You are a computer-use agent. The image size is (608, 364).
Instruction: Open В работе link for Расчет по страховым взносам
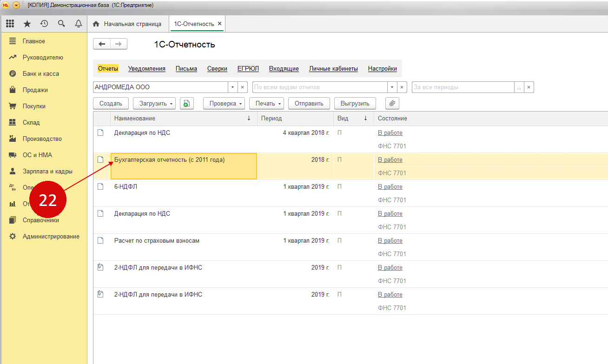pyautogui.click(x=390, y=241)
